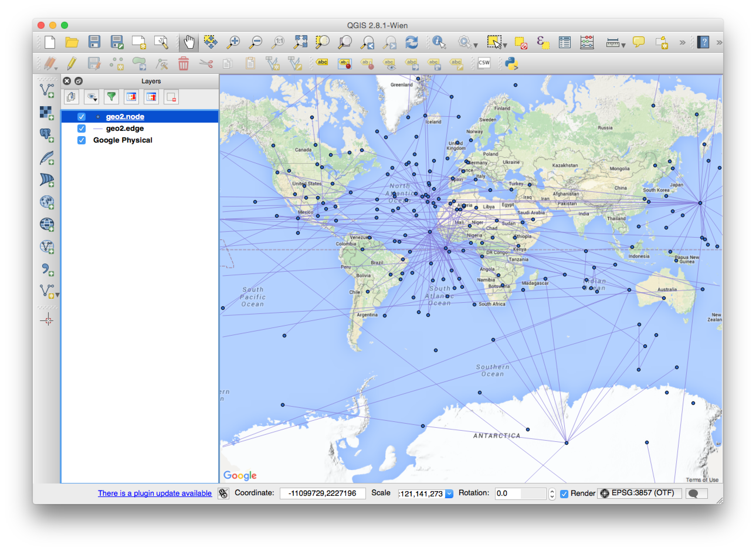Click the Zoom Full extent icon

click(300, 42)
